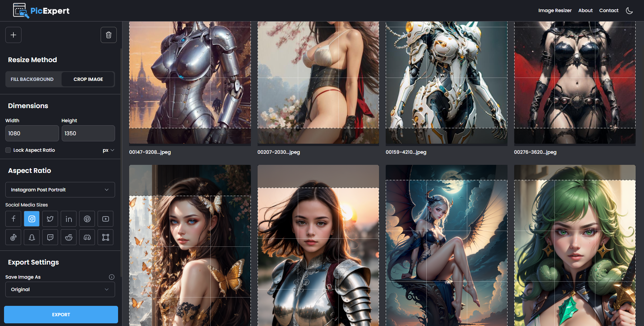Screen dimensions: 644x326
Task: Select the cherry blossom image 00207-2030
Action: (x=318, y=83)
